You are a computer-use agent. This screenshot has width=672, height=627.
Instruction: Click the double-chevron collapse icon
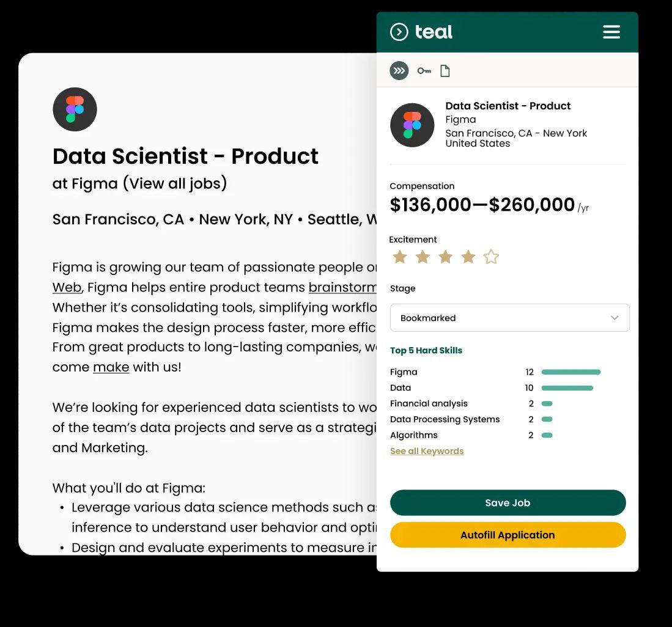pos(399,70)
